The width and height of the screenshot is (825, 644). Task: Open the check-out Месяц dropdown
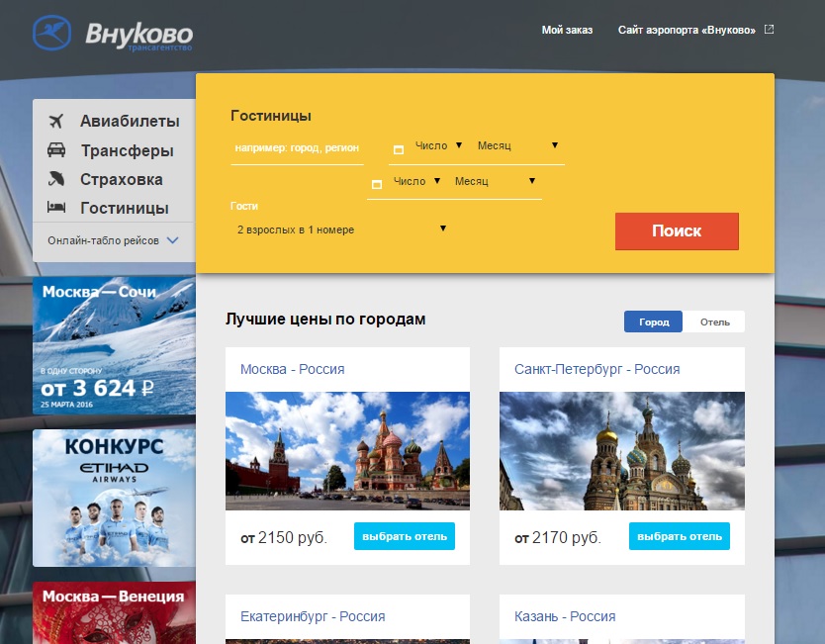pos(495,181)
